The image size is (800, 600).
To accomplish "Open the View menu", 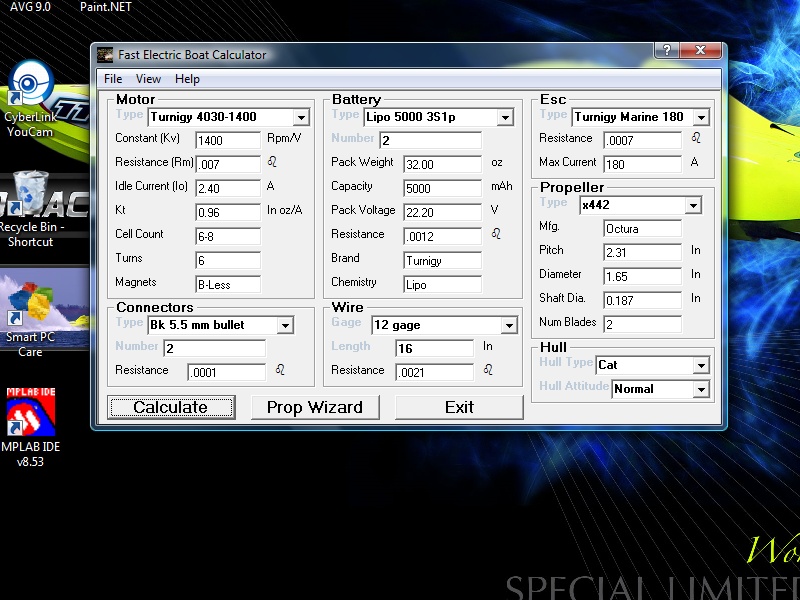I will pyautogui.click(x=148, y=79).
